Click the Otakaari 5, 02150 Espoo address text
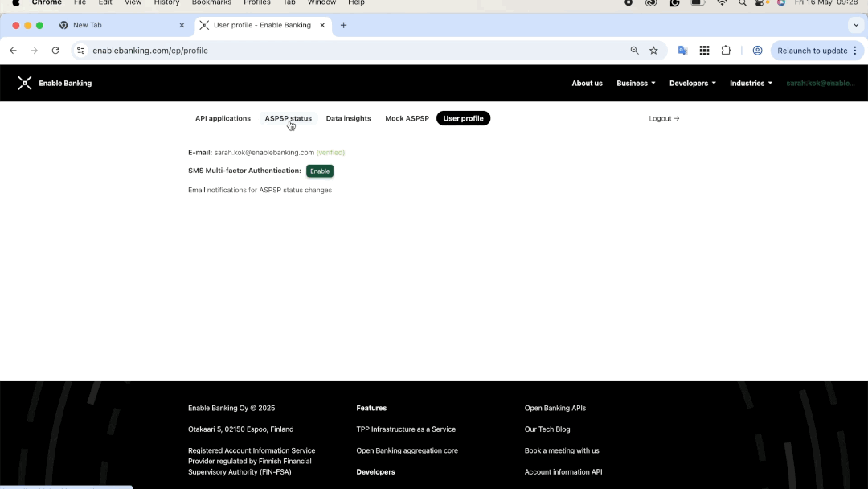Screen dimensions: 868x489 pos(241,429)
